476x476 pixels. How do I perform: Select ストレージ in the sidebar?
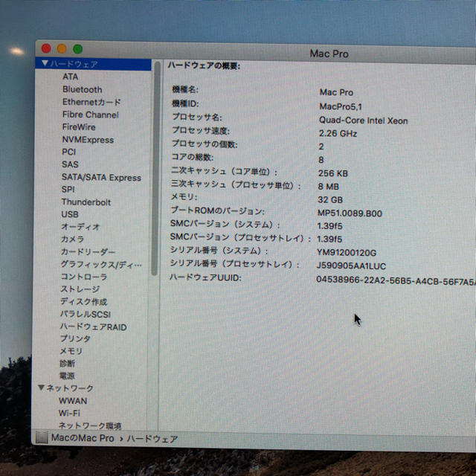click(80, 289)
